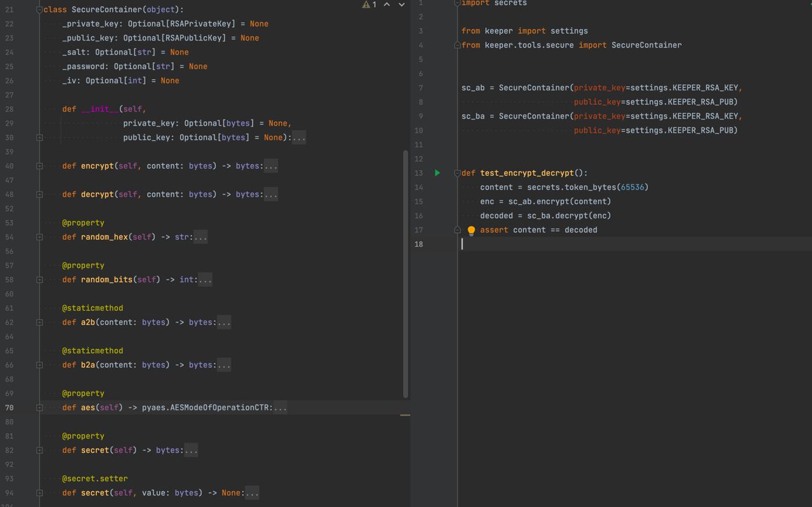Viewport: 812px width, 507px height.
Task: Expand the encrypt method fold marker
Action: (39, 166)
